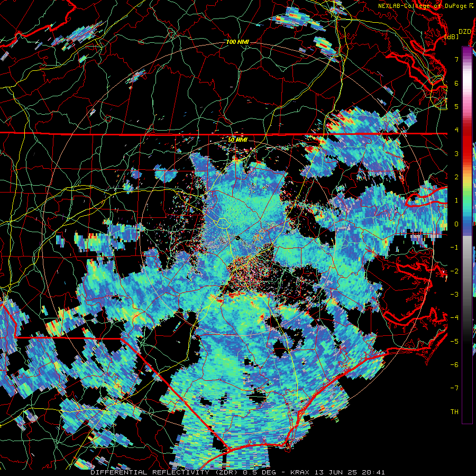Viewport: 476px width, 476px height.
Task: Click the DZDR scale title
Action: click(x=464, y=32)
